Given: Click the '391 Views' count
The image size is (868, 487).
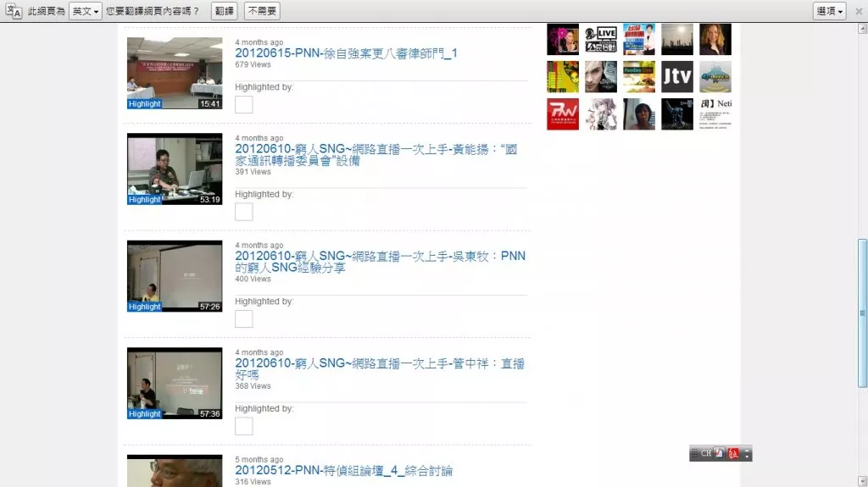Looking at the screenshot, I should tap(253, 172).
